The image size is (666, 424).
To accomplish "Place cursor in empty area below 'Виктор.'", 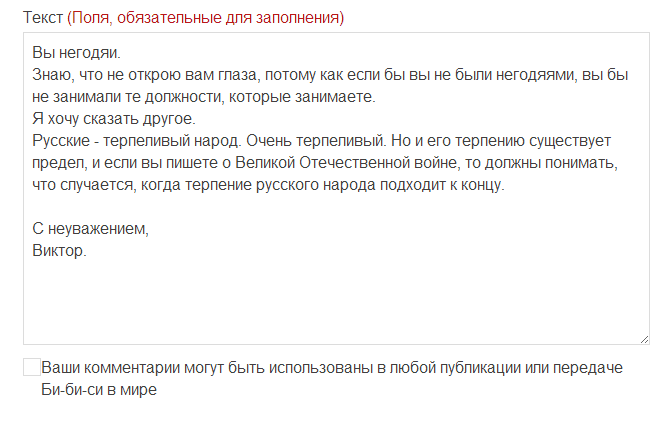I will point(336,297).
